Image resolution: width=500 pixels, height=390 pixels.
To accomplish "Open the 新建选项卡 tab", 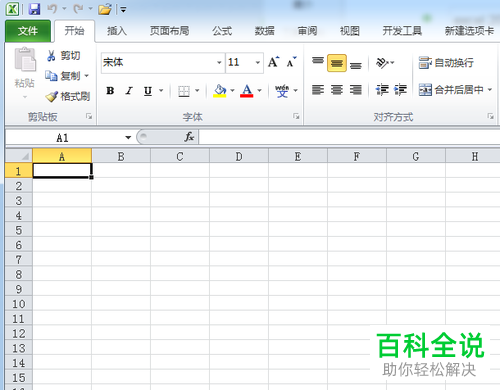I will pyautogui.click(x=469, y=31).
